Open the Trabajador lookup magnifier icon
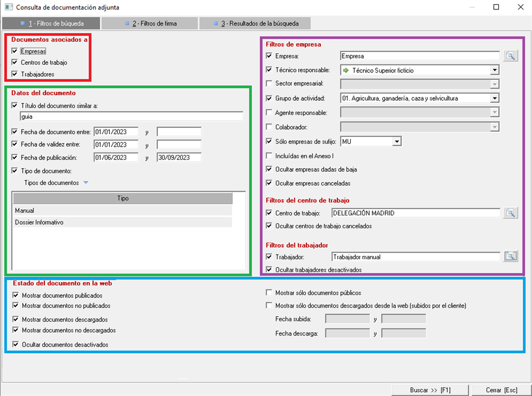The image size is (532, 396). coord(510,256)
